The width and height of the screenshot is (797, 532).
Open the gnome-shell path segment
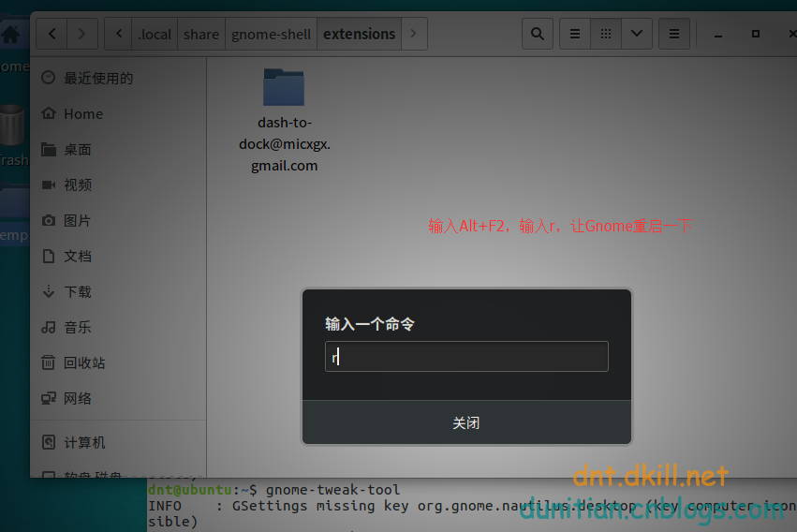coord(271,34)
